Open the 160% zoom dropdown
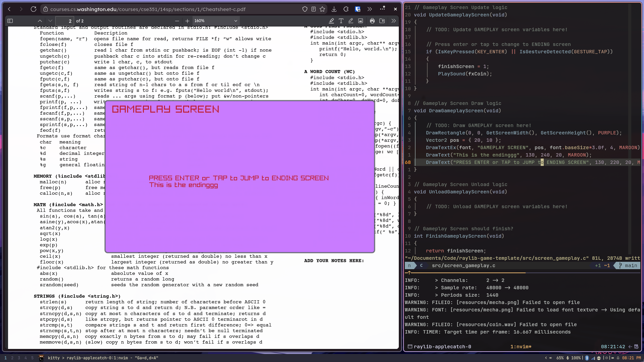644x362 pixels. [x=216, y=21]
